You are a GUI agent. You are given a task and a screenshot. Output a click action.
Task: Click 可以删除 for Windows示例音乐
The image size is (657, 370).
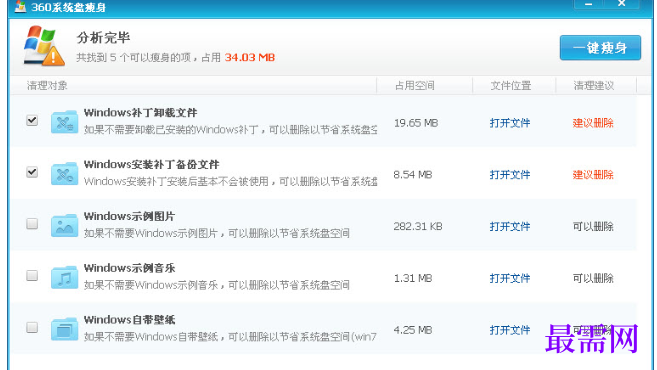tap(593, 278)
